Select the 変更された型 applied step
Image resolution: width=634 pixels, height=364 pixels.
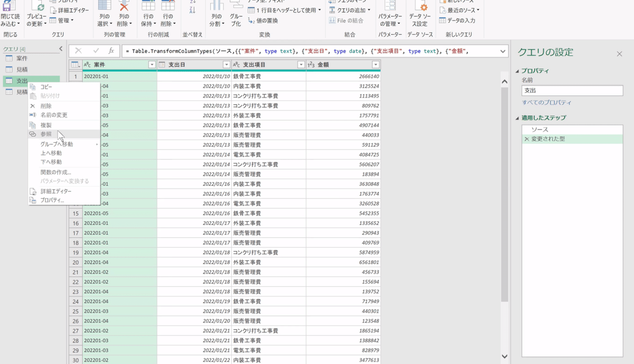(572, 139)
